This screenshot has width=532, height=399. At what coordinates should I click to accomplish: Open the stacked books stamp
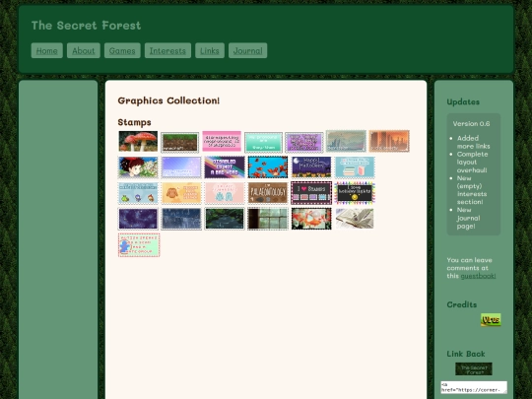(x=355, y=167)
